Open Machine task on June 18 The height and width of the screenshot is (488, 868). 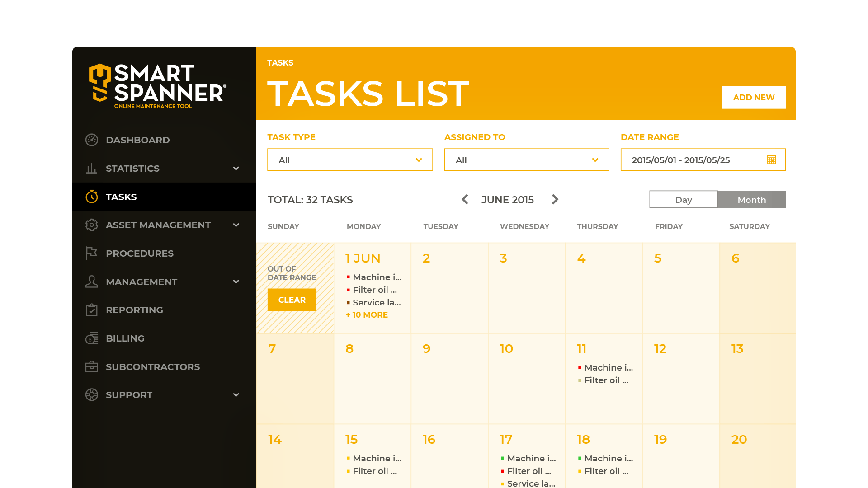[605, 458]
